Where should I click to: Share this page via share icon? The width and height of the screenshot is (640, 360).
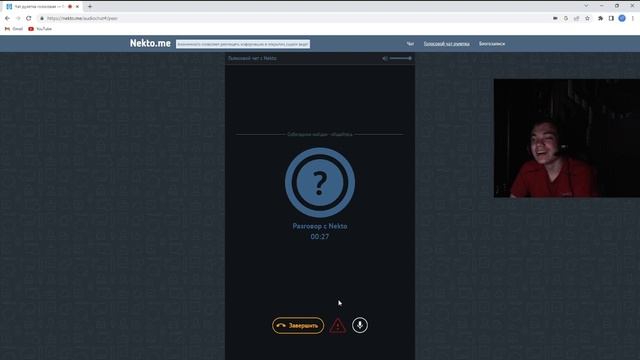pyautogui.click(x=576, y=18)
